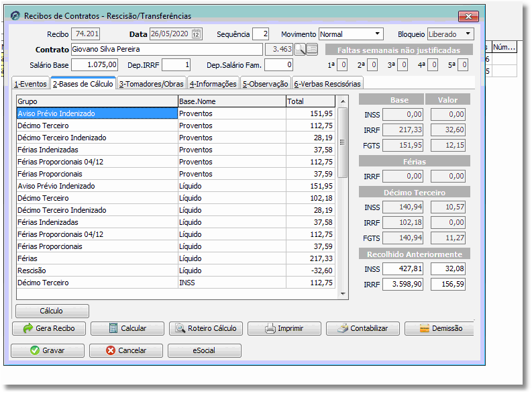Click the calendar icon in Data field
Viewport: 532px width, 394px height.
[196, 34]
